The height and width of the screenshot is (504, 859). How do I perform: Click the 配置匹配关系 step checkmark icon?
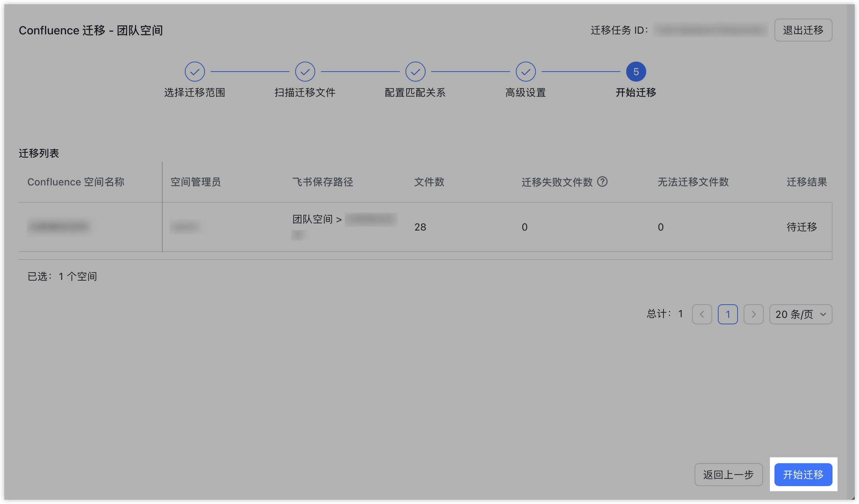tap(415, 72)
